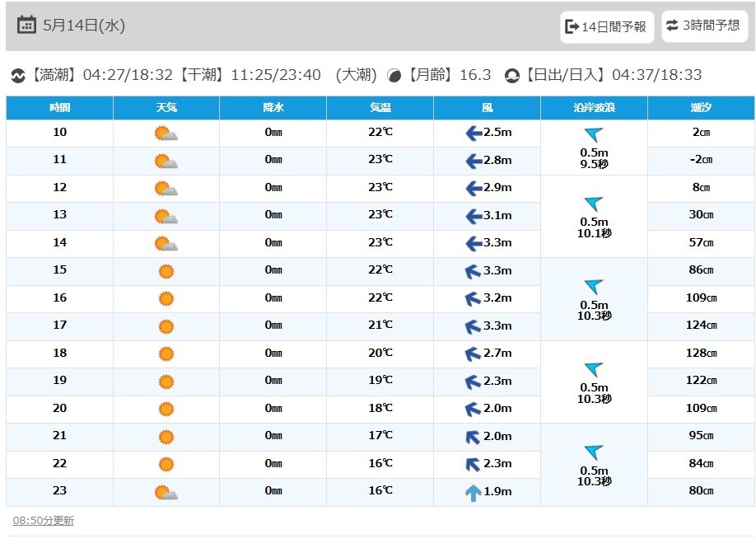Click the 128cm tide value at 18時

(701, 354)
